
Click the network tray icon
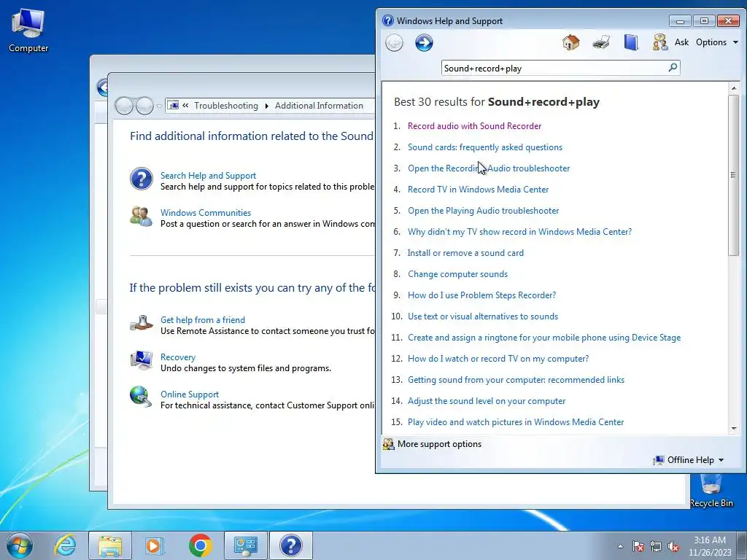[656, 546]
